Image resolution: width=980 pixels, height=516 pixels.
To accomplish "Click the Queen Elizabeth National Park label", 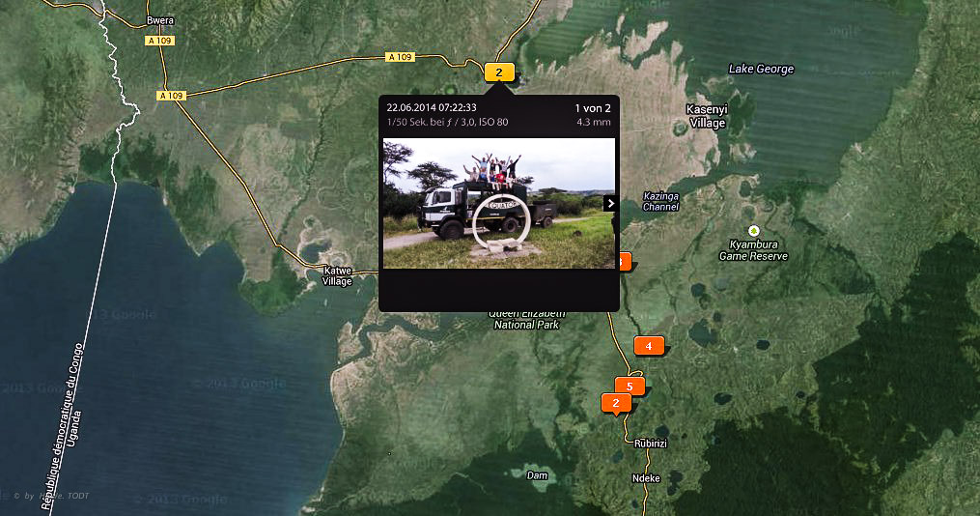I will click(527, 320).
